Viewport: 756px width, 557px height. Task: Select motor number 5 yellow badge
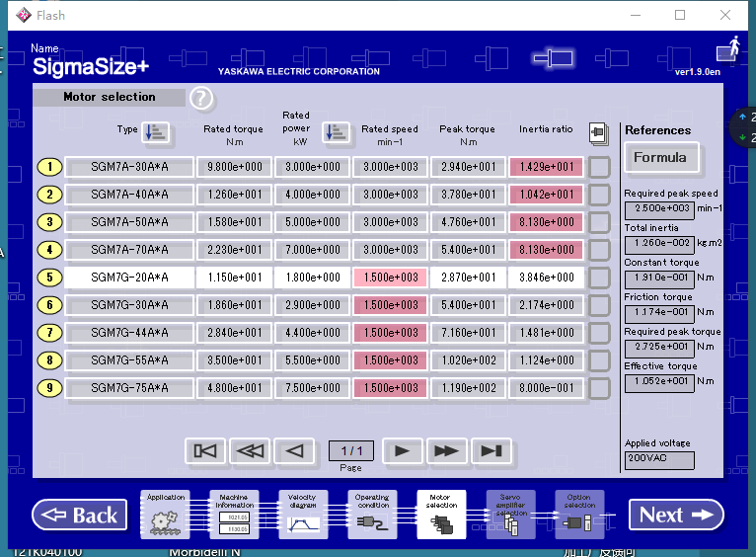coord(49,278)
